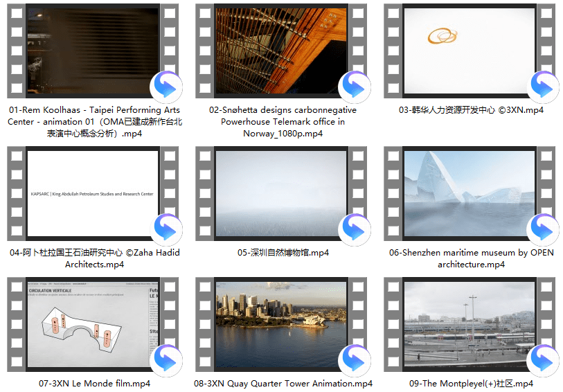Click the blue arrow badge on the 02-Snøhetta video
Screen dimensions: 563x392
tap(355, 87)
